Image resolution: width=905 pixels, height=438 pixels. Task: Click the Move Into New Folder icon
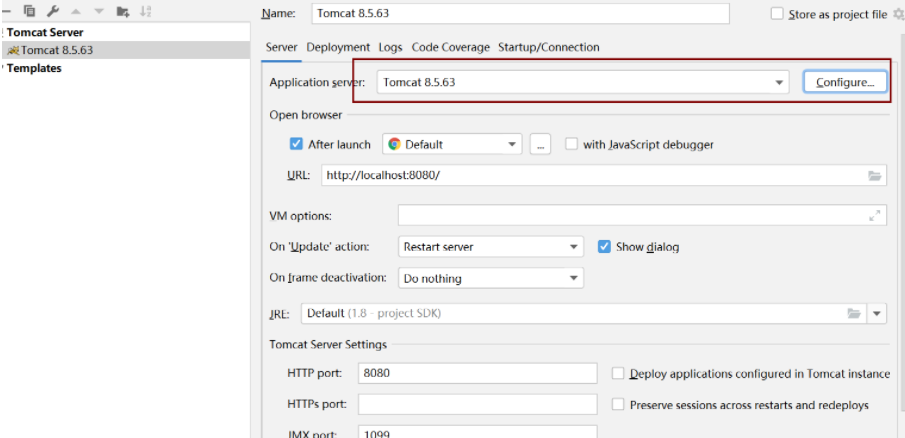[122, 12]
